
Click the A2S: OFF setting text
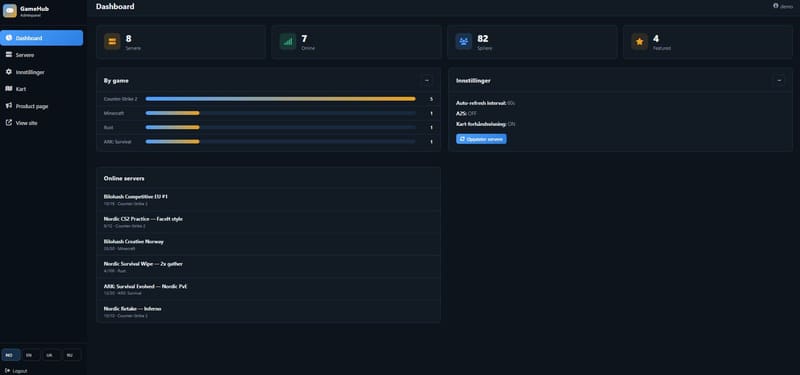tap(466, 113)
